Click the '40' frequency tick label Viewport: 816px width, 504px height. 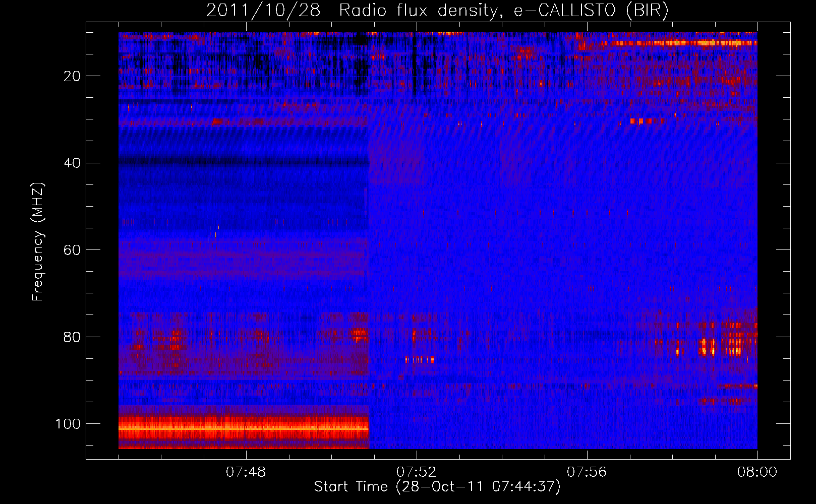(x=72, y=163)
